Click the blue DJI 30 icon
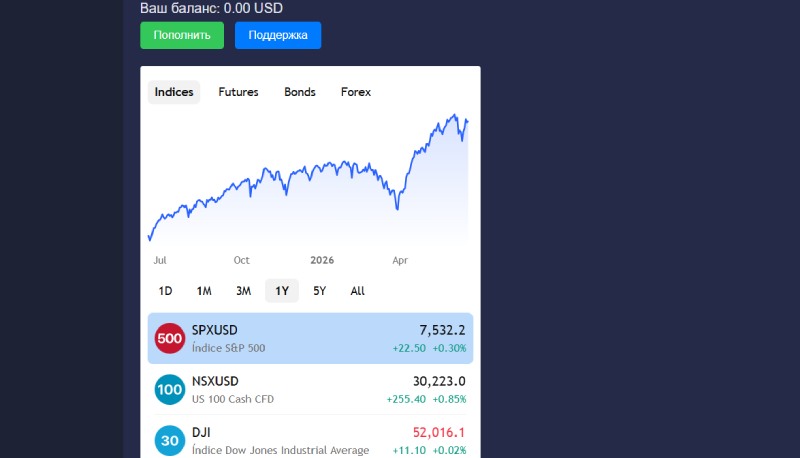The height and width of the screenshot is (458, 800). (x=169, y=441)
